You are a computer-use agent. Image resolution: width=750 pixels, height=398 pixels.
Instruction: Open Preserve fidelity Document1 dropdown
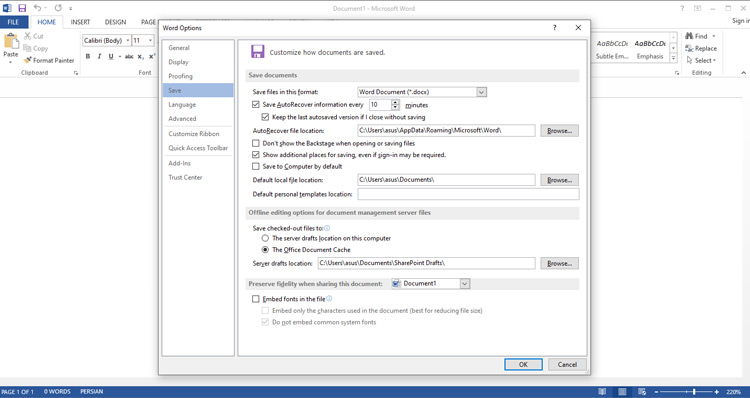464,284
